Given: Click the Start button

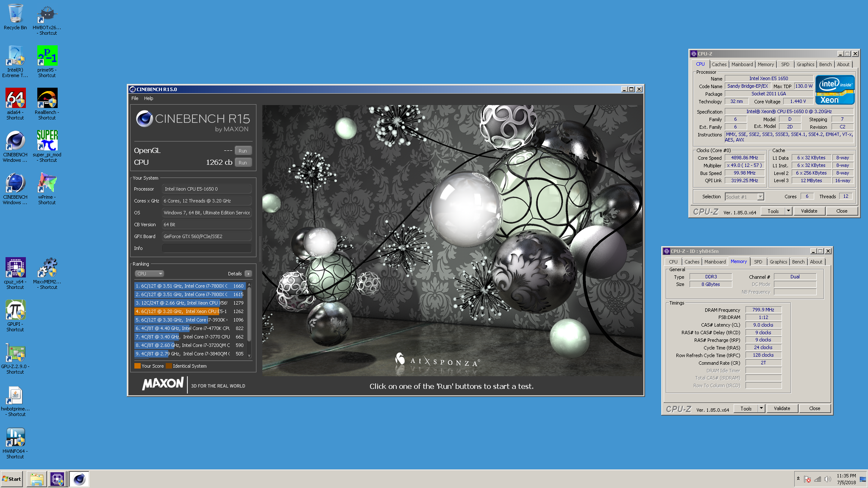Looking at the screenshot, I should click(12, 479).
